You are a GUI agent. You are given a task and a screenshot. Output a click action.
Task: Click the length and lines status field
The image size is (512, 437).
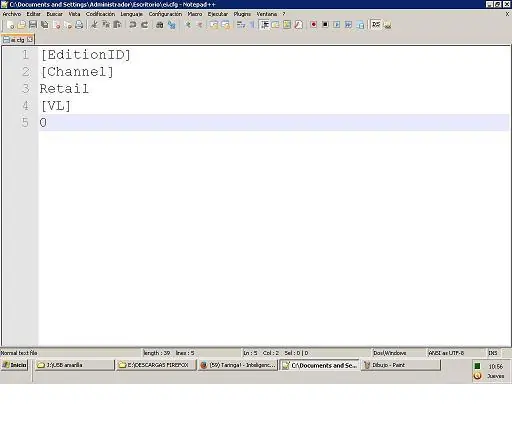click(x=191, y=353)
